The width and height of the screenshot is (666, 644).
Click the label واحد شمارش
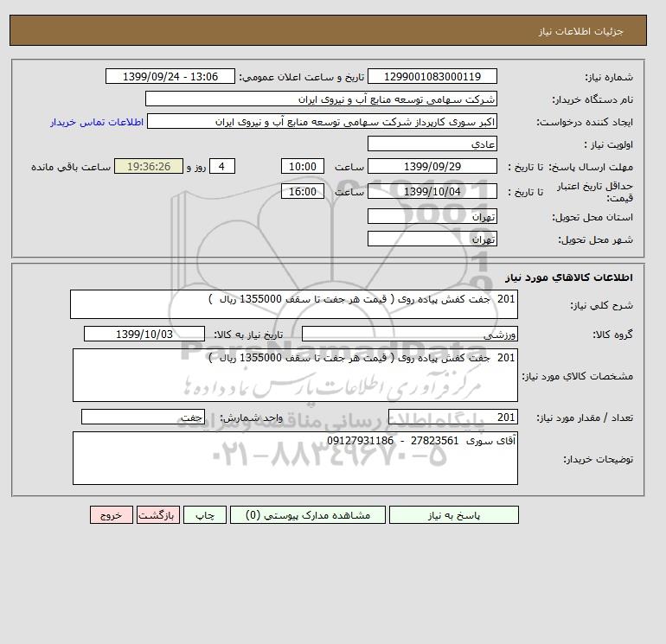tap(252, 418)
